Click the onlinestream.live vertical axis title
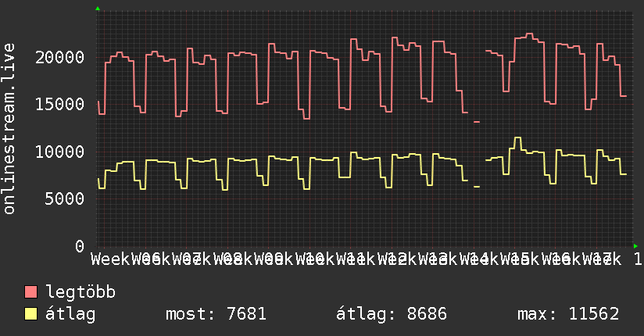 9,129
